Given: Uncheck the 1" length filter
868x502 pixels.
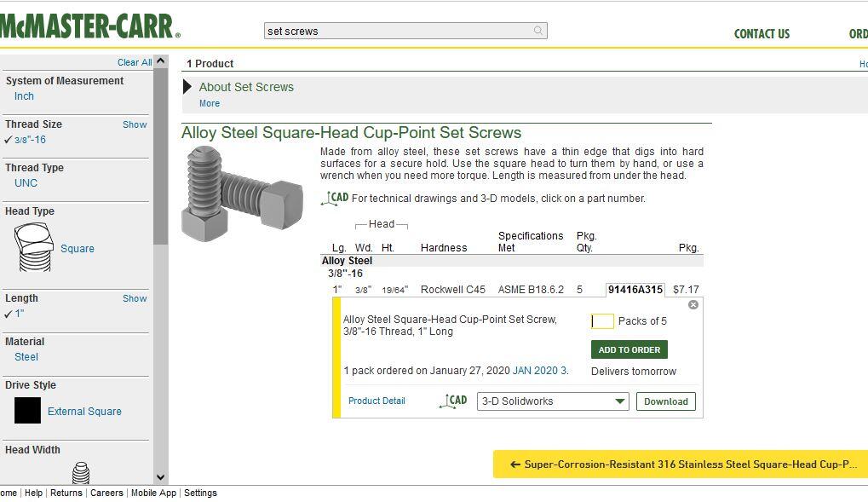Looking at the screenshot, I should (15, 314).
